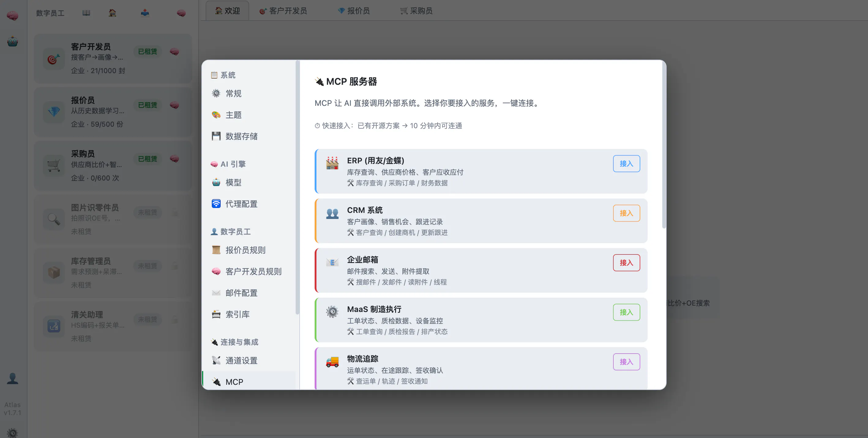Click lock icon on 清关助理 card
Image resolution: width=868 pixels, height=438 pixels.
pyautogui.click(x=174, y=320)
